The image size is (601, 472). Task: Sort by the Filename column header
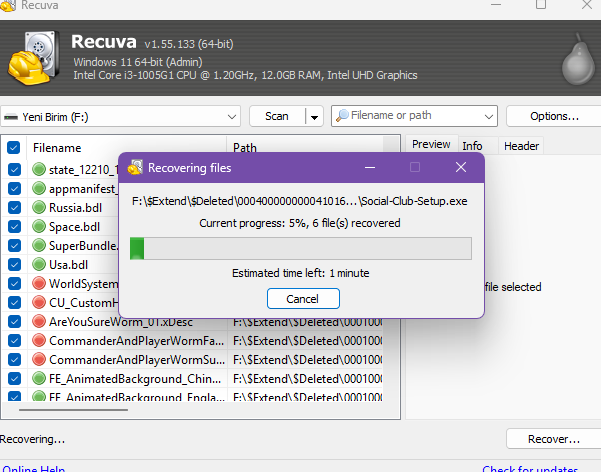tap(126, 148)
